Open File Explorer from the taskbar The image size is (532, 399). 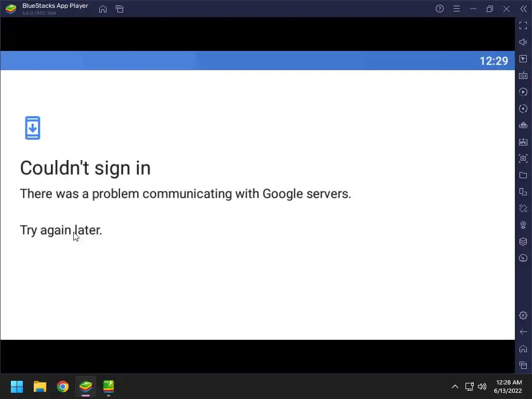click(39, 387)
